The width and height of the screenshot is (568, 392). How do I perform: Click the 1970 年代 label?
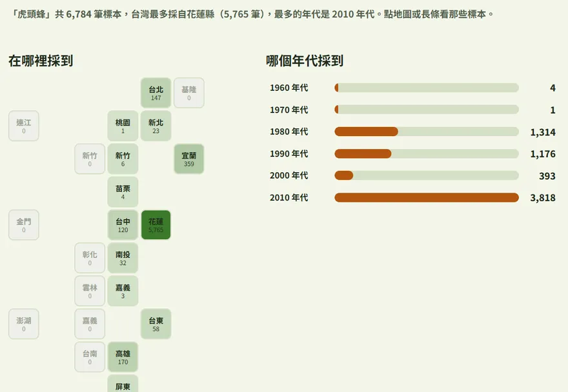(x=289, y=110)
